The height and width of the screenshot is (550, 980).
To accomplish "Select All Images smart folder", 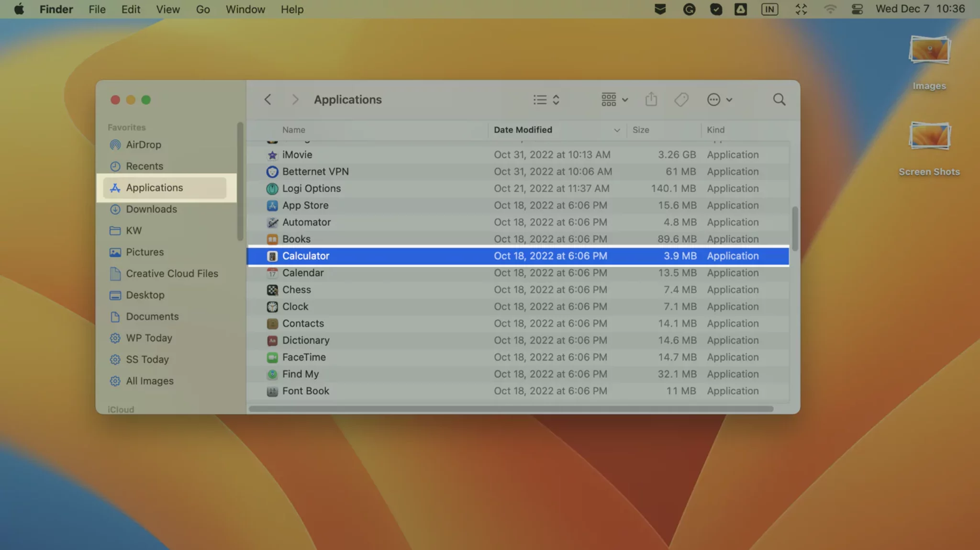I will point(165,381).
